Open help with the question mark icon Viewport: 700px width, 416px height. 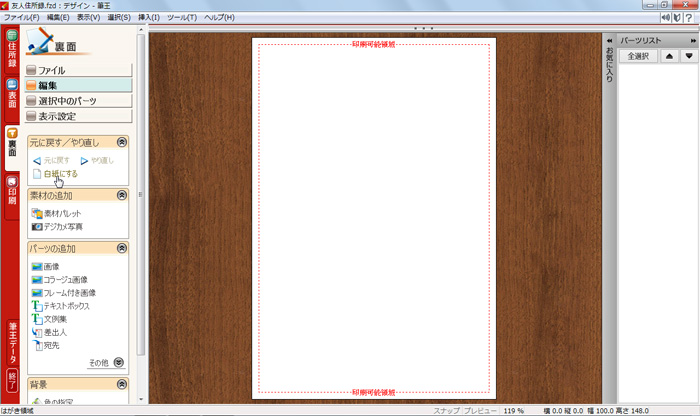coord(689,17)
